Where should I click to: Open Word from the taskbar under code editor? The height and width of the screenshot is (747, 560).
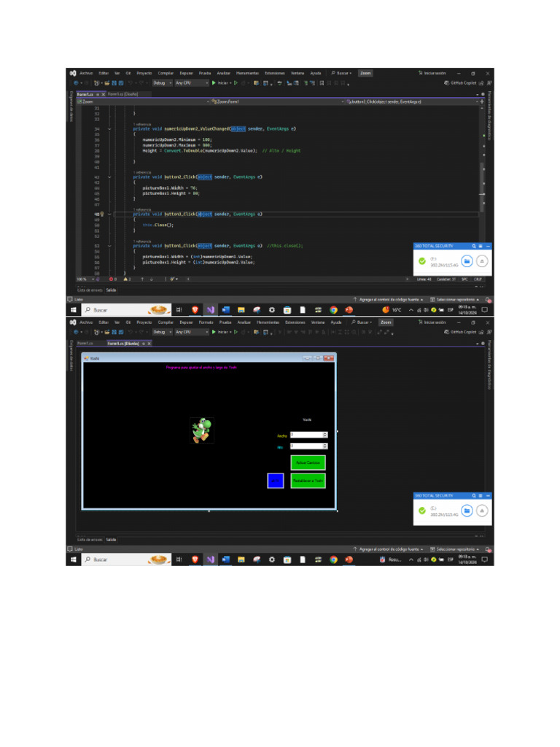click(226, 310)
